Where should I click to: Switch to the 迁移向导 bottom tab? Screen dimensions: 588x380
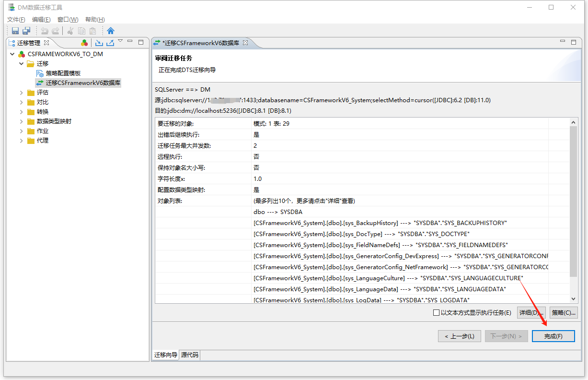pyautogui.click(x=166, y=355)
